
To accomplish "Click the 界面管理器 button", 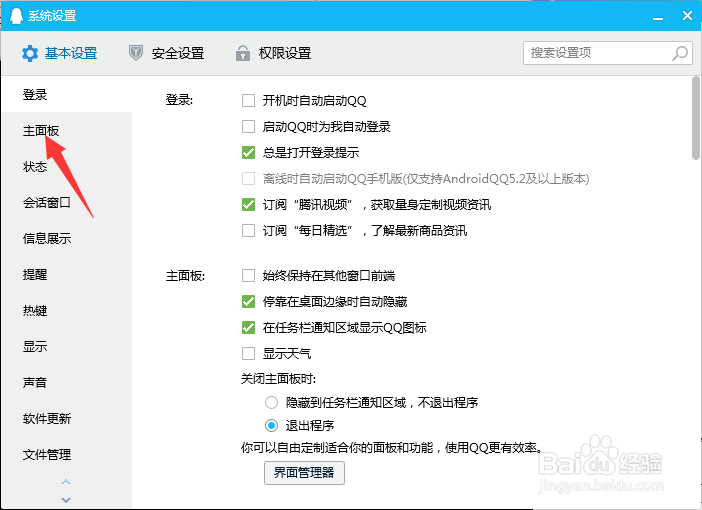I will 304,473.
